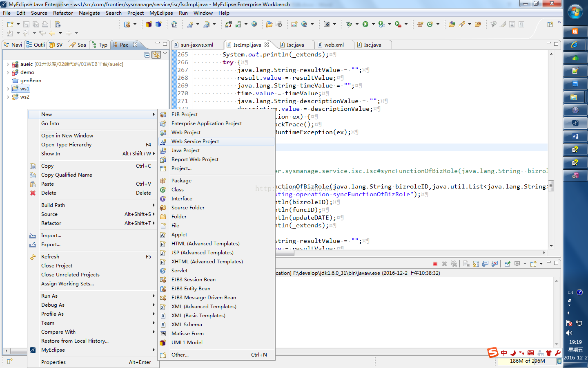Screen dimensions: 588x368
Task: Expand the ws1 project tree node
Action: coord(8,89)
